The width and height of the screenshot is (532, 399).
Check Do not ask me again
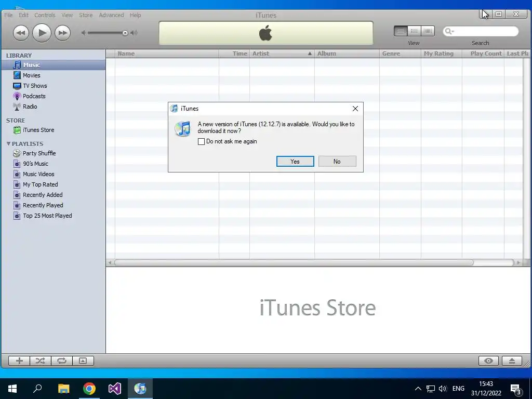point(201,141)
